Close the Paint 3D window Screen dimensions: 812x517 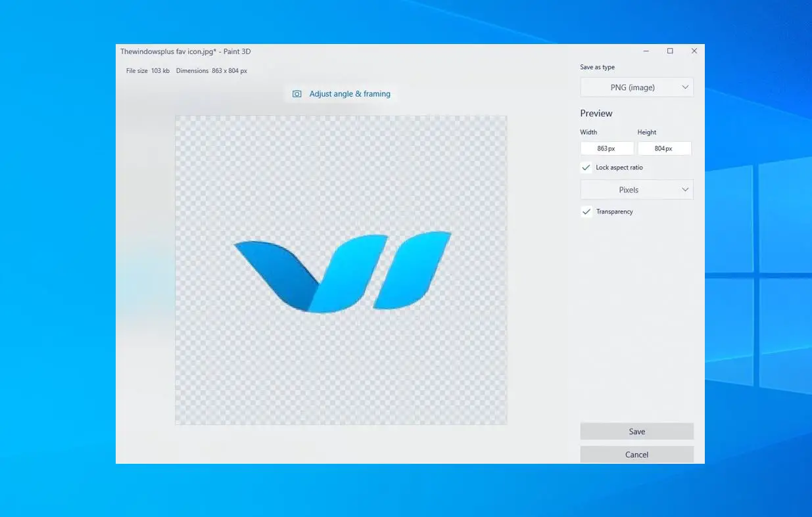694,51
